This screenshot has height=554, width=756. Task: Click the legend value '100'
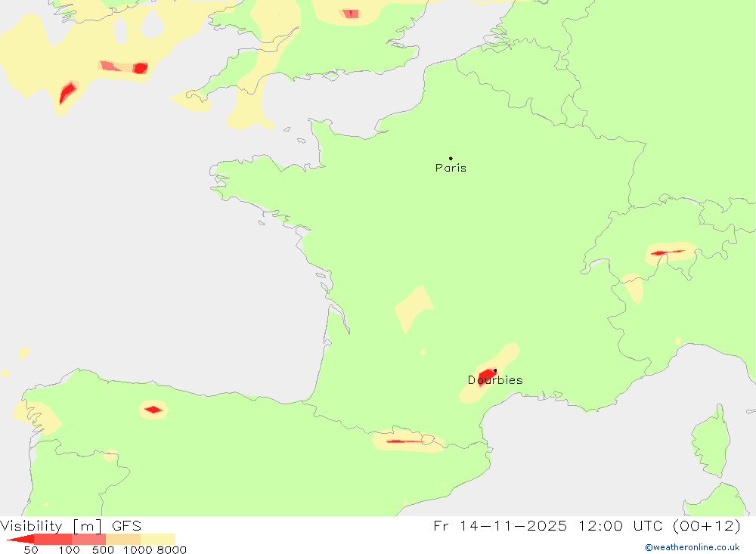69,550
